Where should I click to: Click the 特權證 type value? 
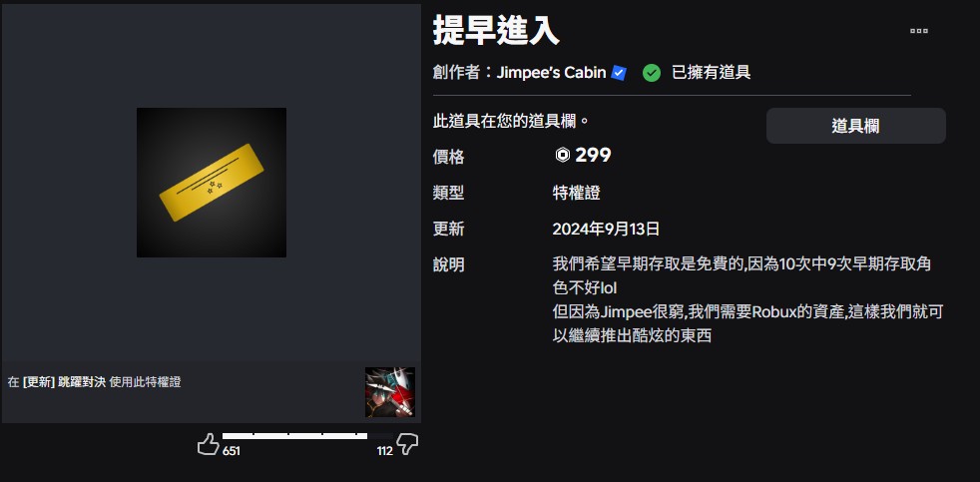(576, 194)
